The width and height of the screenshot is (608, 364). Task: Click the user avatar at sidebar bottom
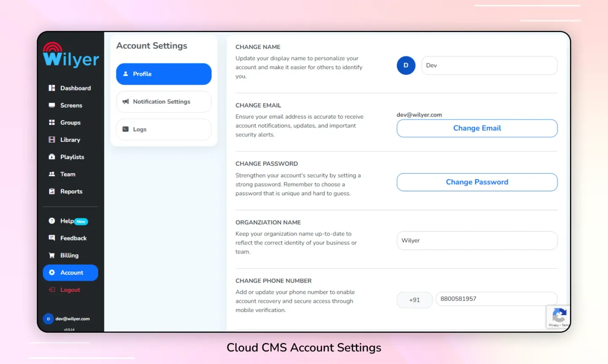coord(48,319)
